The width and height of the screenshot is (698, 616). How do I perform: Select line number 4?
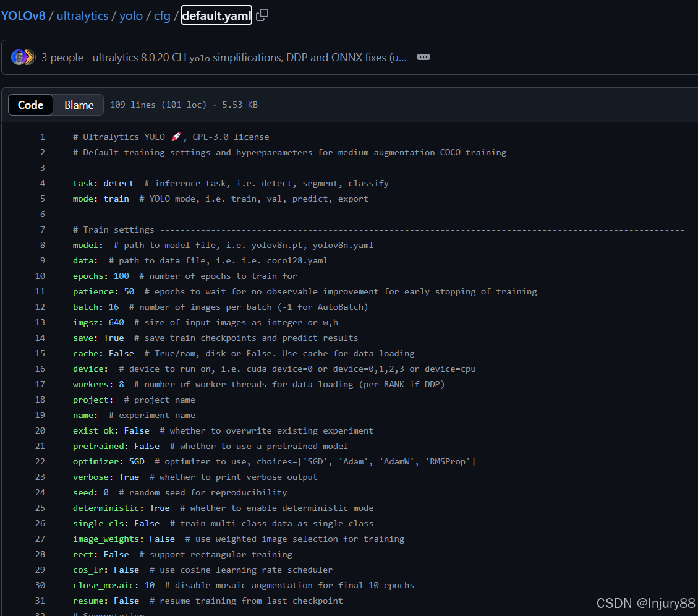[x=42, y=183]
